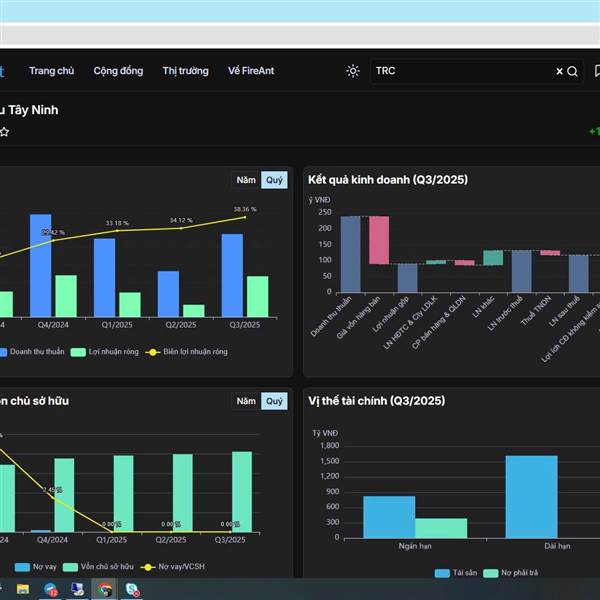The height and width of the screenshot is (600, 600).
Task: Click the 34.12 % margin data point
Action: pyautogui.click(x=181, y=228)
